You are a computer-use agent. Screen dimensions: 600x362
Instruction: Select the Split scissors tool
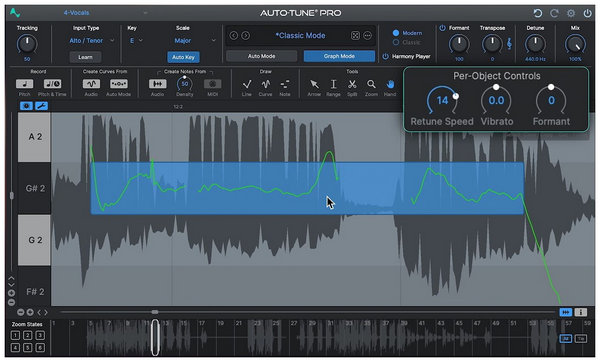tap(352, 84)
